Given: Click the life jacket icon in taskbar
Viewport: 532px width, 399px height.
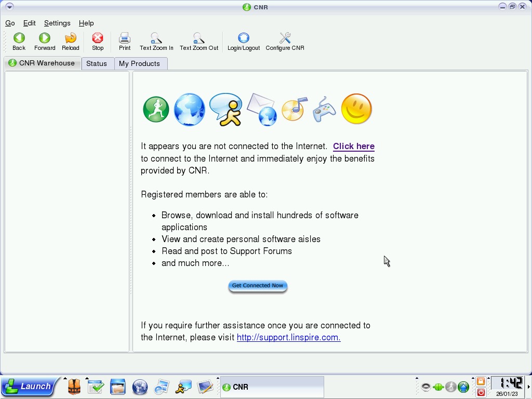Looking at the screenshot, I should (74, 387).
